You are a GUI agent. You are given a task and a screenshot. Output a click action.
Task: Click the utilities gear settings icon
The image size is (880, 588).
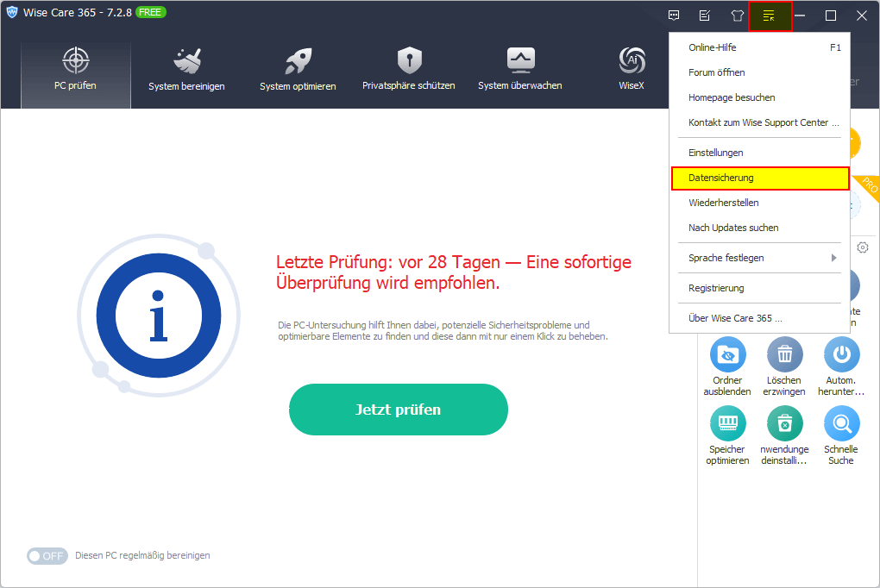[x=863, y=247]
